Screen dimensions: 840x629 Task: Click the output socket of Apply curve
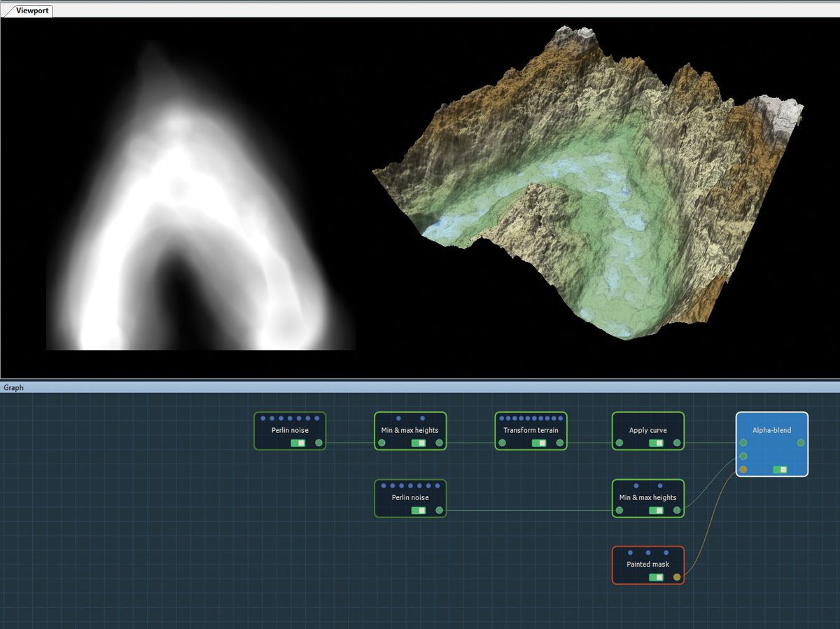click(678, 442)
